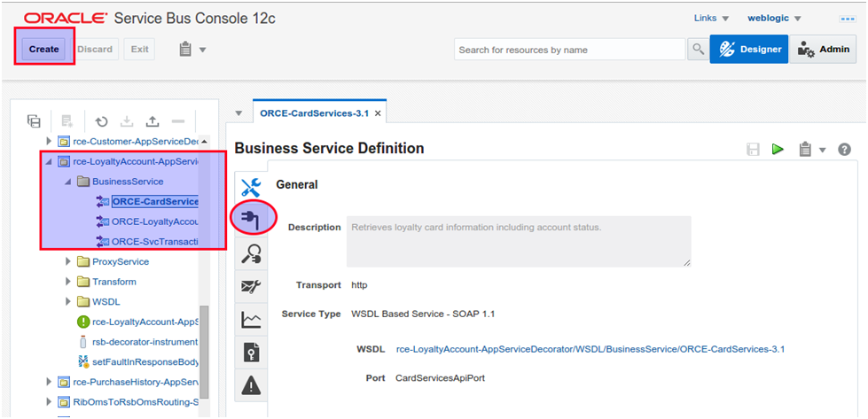Screen dimensions: 868x419
Task: Click the clipboard icon in definition toolbar
Action: tap(805, 149)
